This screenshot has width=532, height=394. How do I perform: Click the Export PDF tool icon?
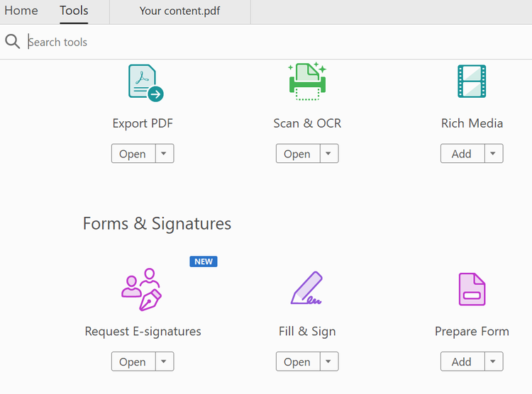coord(145,82)
